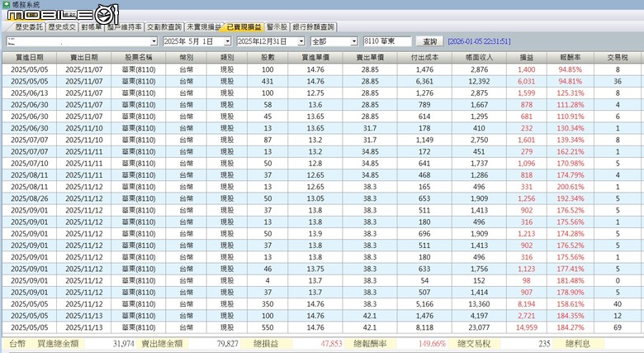This screenshot has width=644, height=353.
Task: Click the 類別 column header
Action: tap(227, 58)
